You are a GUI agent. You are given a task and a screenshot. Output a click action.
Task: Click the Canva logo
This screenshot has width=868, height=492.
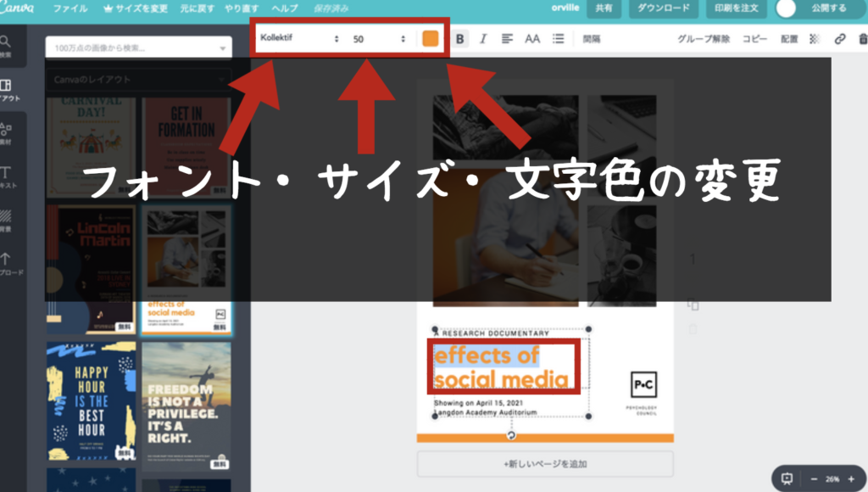tap(16, 8)
